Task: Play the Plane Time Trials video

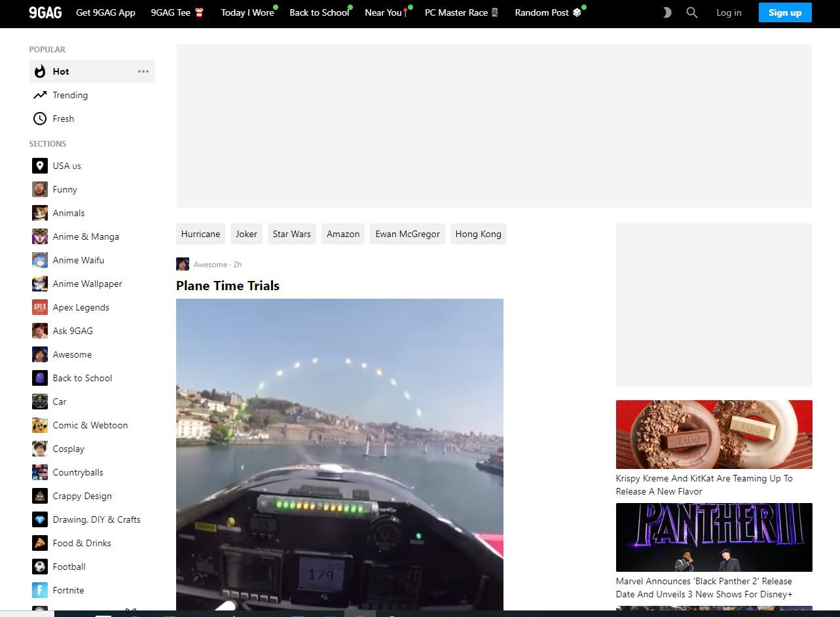Action: pos(340,455)
